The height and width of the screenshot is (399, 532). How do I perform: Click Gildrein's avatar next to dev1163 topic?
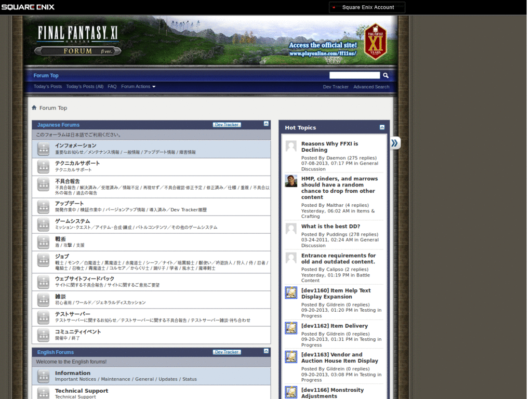[x=291, y=357]
